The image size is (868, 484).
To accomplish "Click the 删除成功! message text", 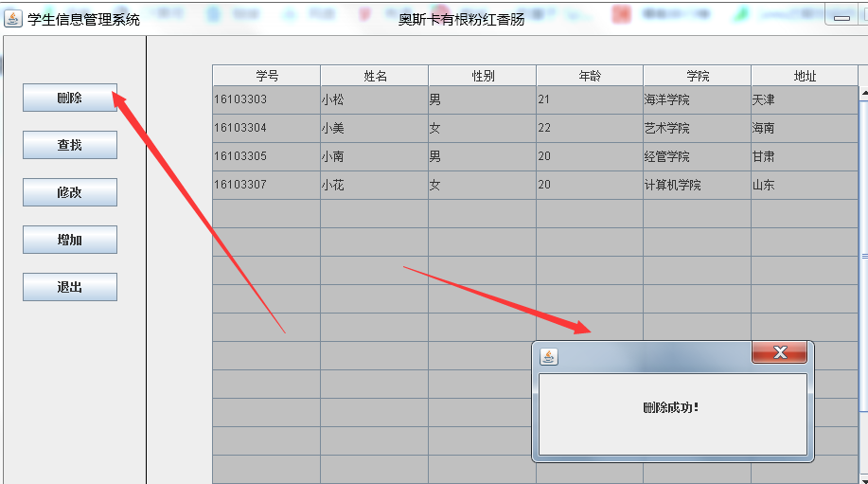I will click(671, 408).
